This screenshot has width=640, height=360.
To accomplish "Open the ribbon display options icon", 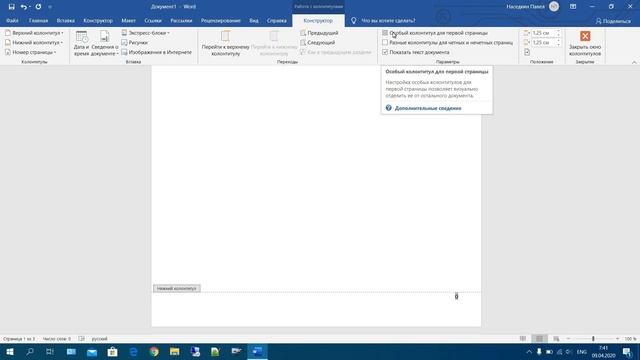I will 573,7.
